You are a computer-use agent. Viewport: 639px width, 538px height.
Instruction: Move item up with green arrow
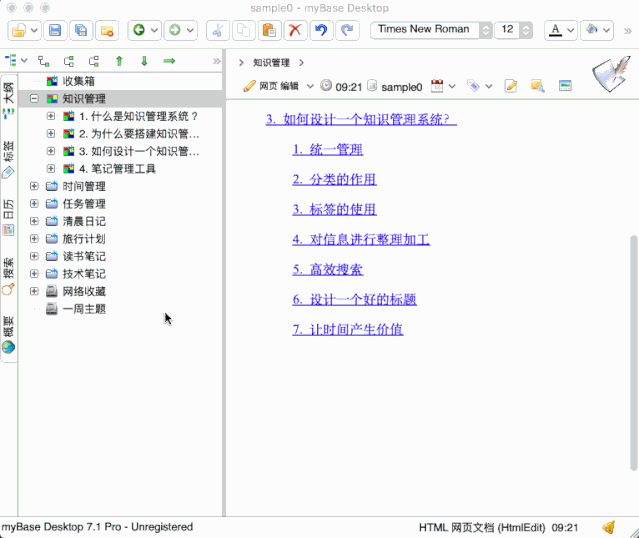point(119,61)
